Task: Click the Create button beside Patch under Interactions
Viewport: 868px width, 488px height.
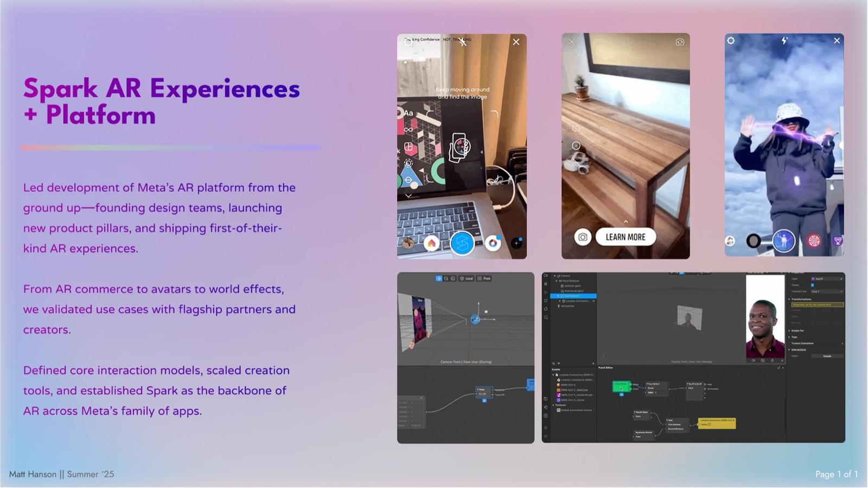Action: (827, 356)
